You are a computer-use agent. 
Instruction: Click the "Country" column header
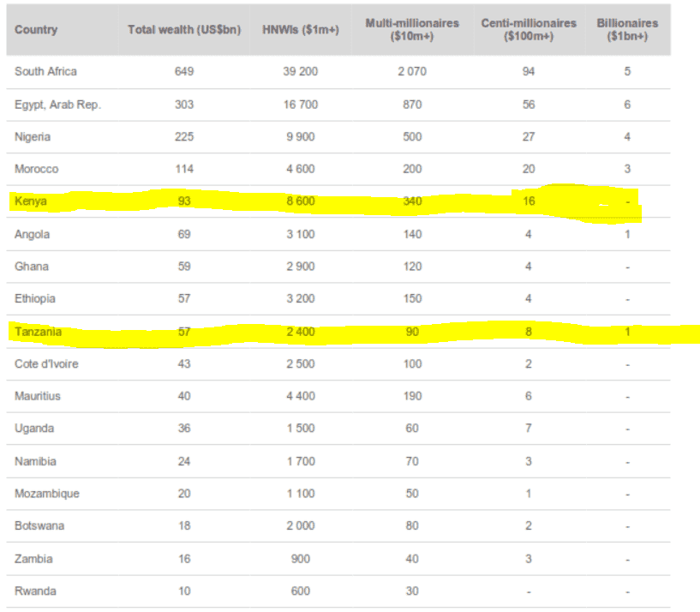click(36, 30)
